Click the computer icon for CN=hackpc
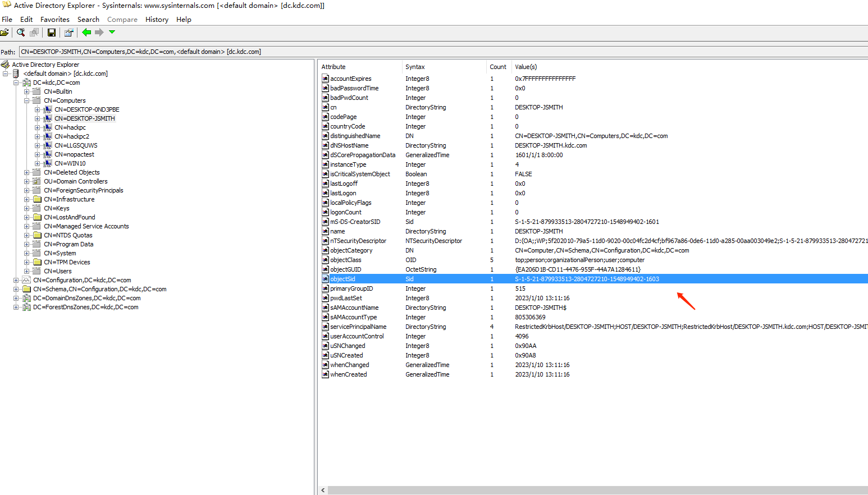The width and height of the screenshot is (868, 495). (x=48, y=127)
